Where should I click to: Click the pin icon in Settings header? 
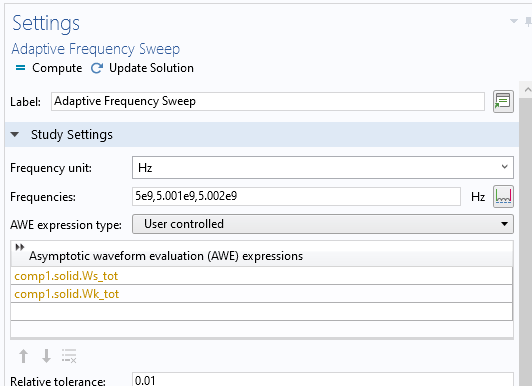(528, 22)
